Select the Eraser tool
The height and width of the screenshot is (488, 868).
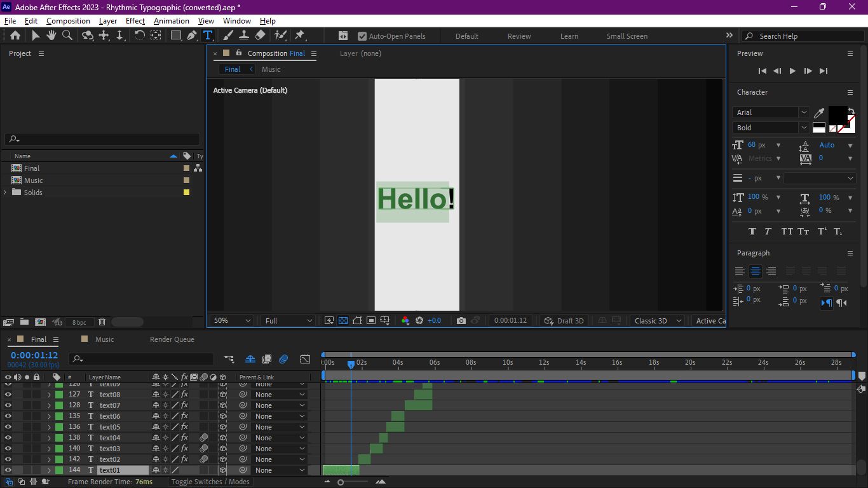coord(260,36)
